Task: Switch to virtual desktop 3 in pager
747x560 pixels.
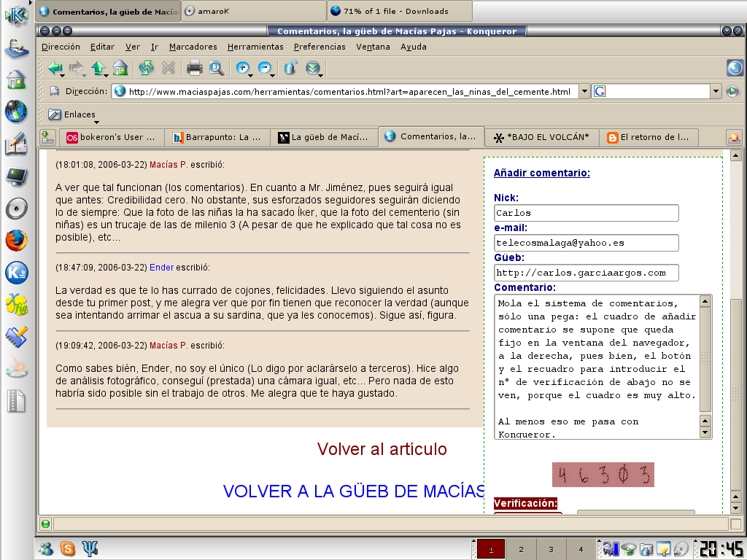Action: pyautogui.click(x=551, y=550)
